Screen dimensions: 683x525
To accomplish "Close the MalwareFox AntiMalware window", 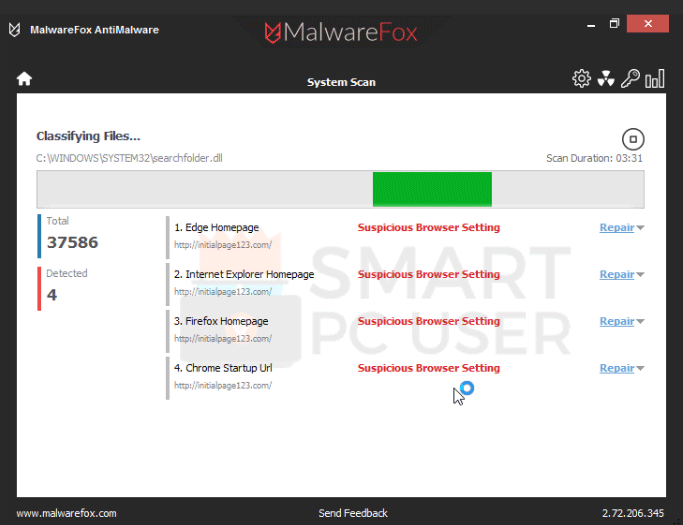I will click(x=648, y=24).
